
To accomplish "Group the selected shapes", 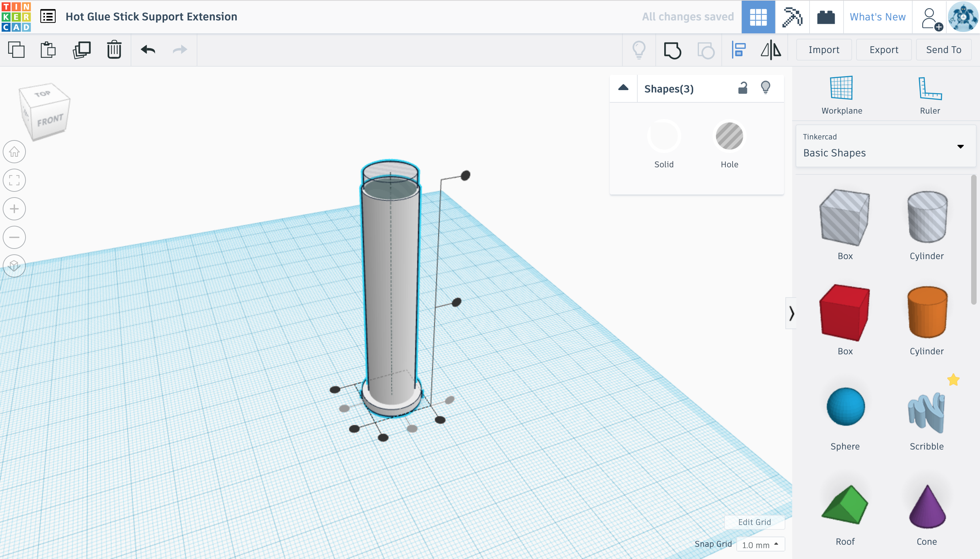I will tap(672, 50).
